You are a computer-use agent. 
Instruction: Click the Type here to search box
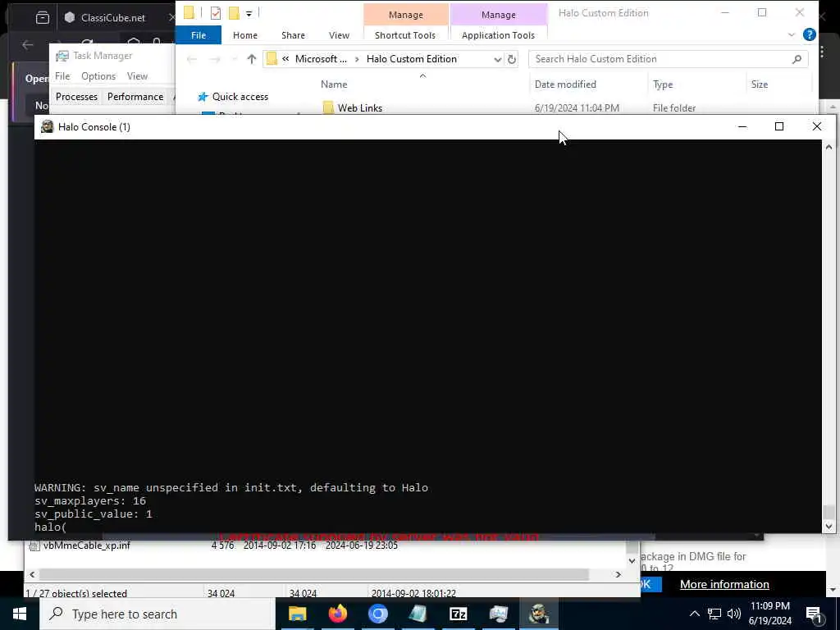(157, 614)
